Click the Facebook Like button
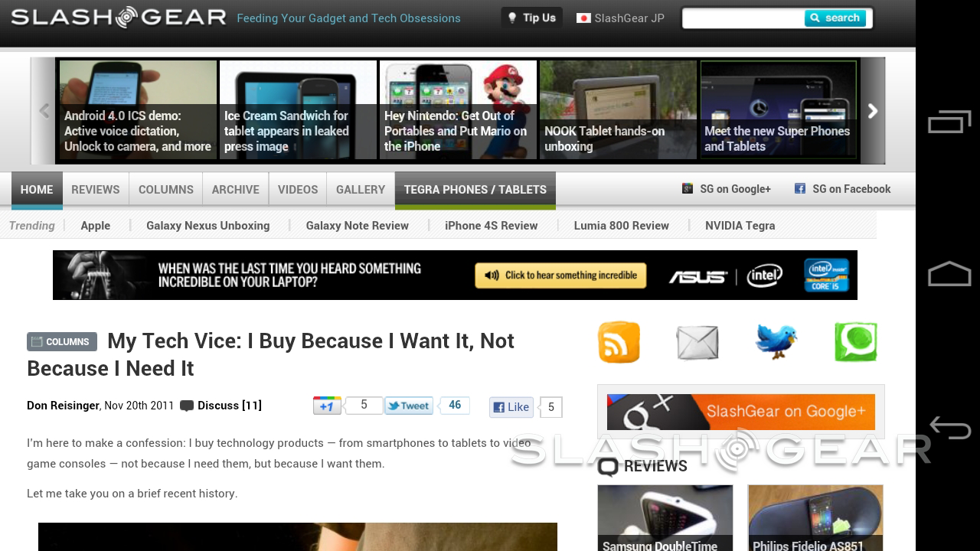 point(511,407)
